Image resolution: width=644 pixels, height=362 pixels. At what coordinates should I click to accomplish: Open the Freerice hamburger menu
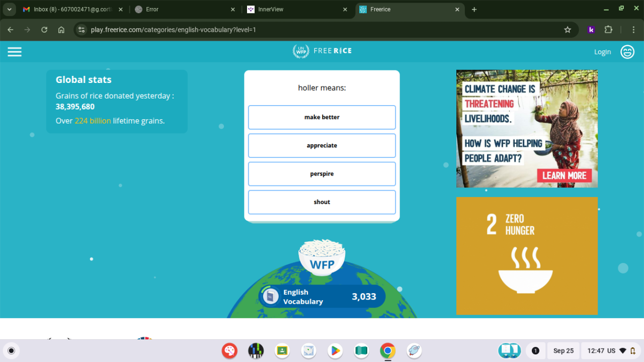pos(15,52)
